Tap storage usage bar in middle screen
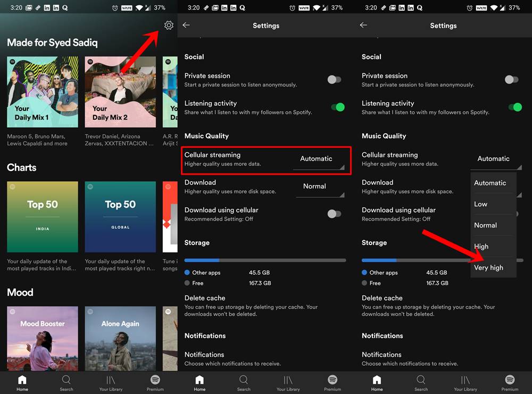The width and height of the screenshot is (532, 394). [265, 261]
